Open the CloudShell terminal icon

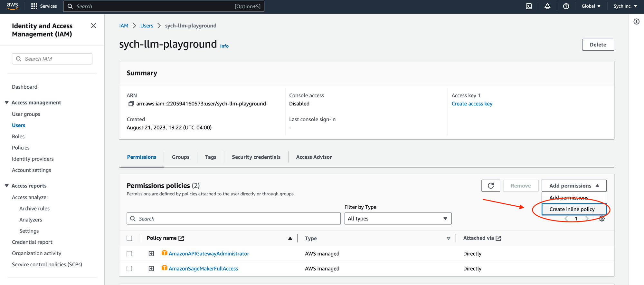pyautogui.click(x=529, y=6)
